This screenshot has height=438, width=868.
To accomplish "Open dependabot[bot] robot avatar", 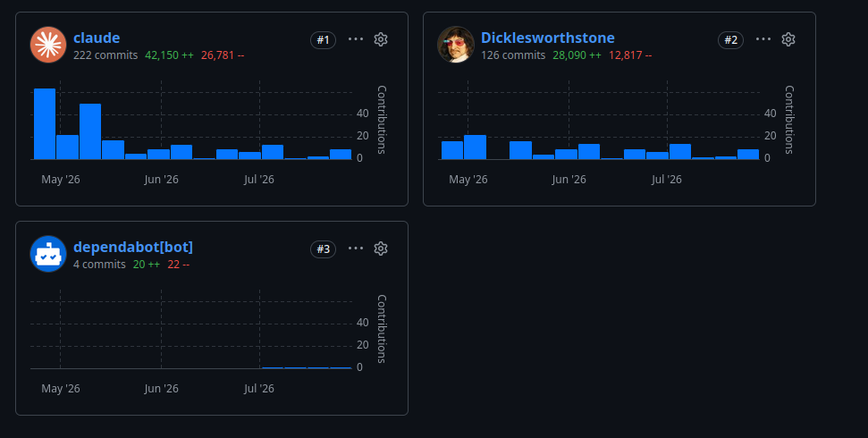I will (x=48, y=254).
